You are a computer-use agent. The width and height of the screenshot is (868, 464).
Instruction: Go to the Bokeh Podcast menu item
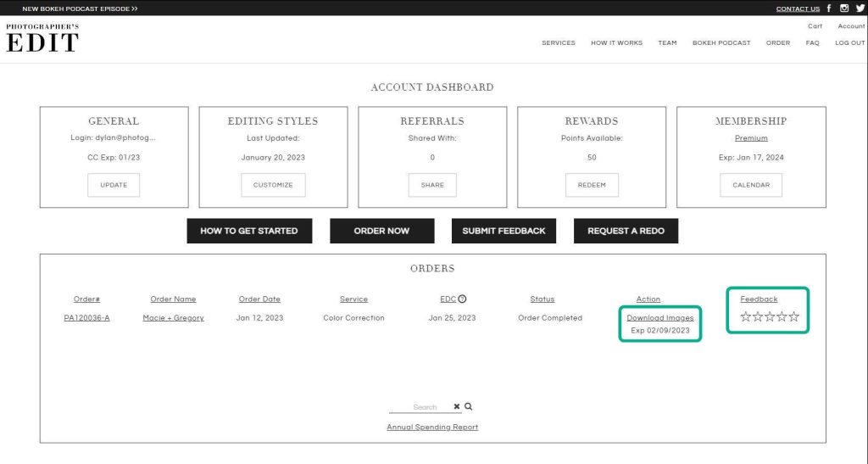click(721, 43)
